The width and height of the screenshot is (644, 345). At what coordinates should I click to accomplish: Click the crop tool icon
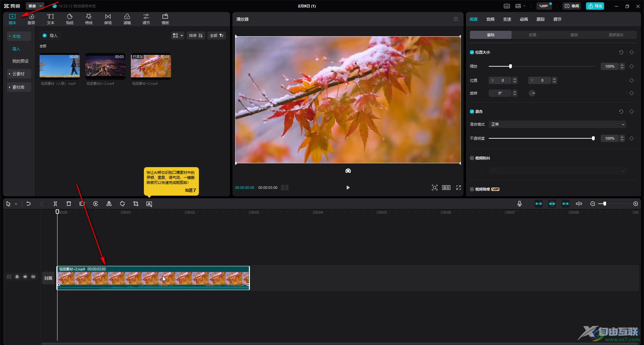point(136,204)
